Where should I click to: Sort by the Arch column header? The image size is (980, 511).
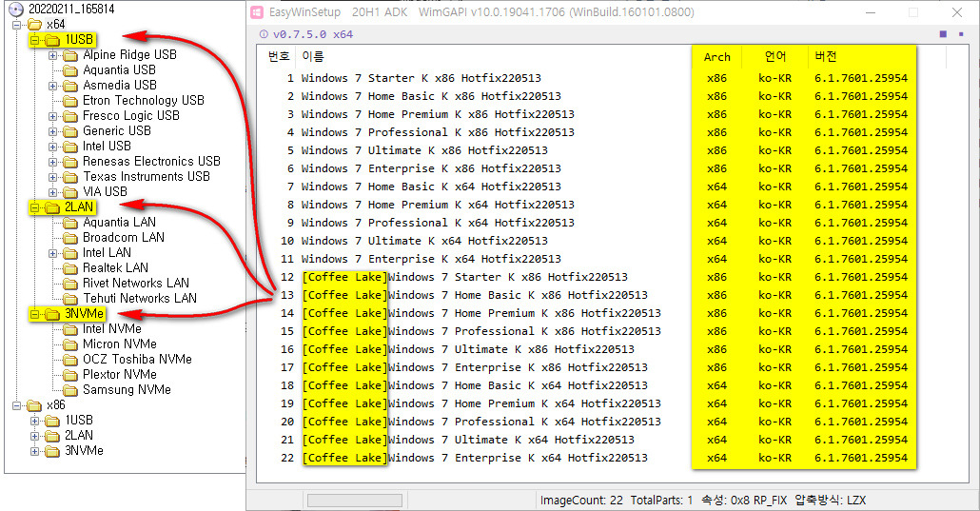[x=716, y=57]
